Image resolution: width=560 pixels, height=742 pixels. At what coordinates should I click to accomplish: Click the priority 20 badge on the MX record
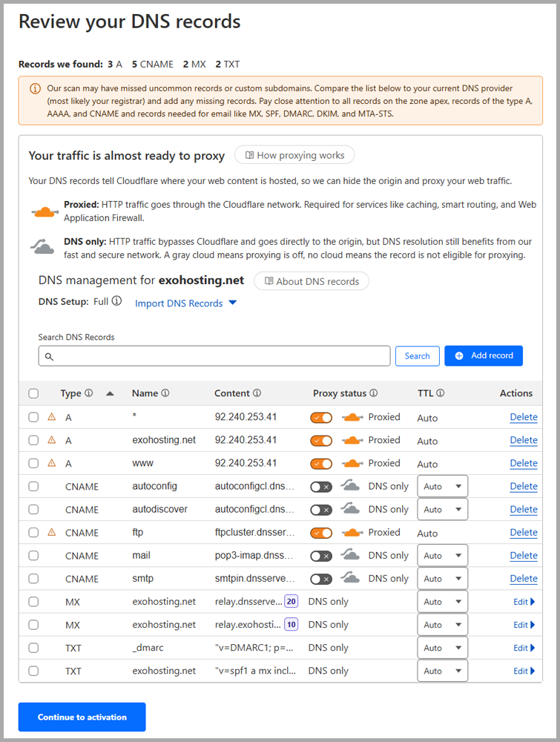pos(291,602)
